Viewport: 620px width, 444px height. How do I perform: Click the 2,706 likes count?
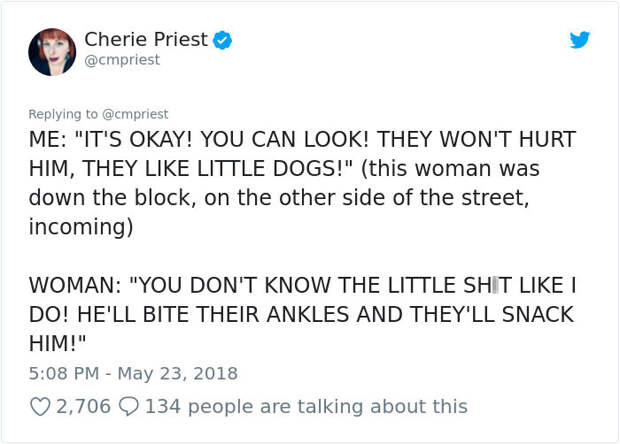click(x=83, y=406)
